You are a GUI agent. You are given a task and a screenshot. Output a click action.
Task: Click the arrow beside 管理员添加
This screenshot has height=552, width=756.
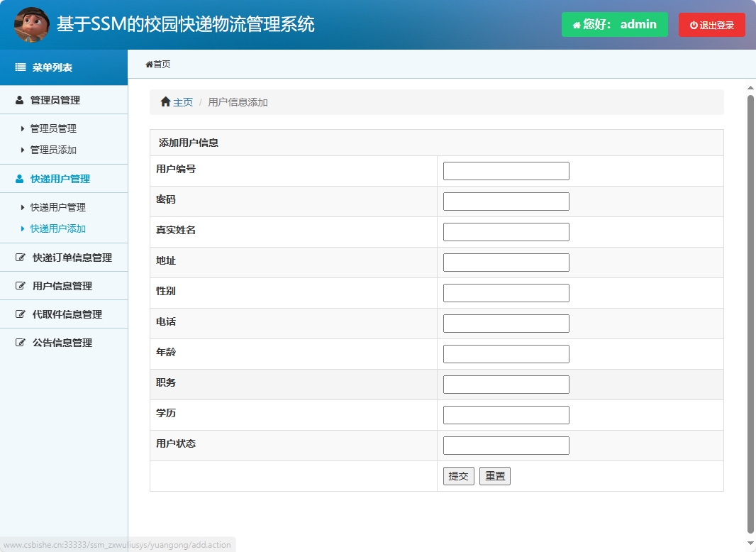click(24, 150)
